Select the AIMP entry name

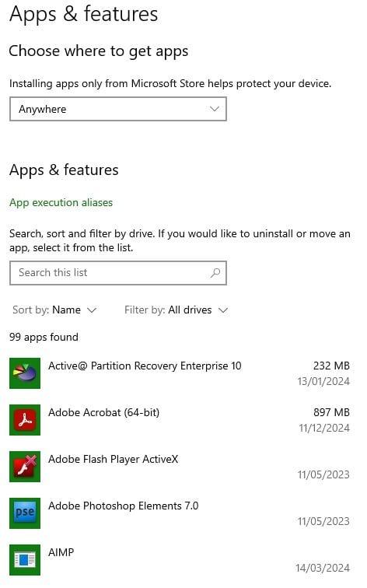pyautogui.click(x=61, y=552)
